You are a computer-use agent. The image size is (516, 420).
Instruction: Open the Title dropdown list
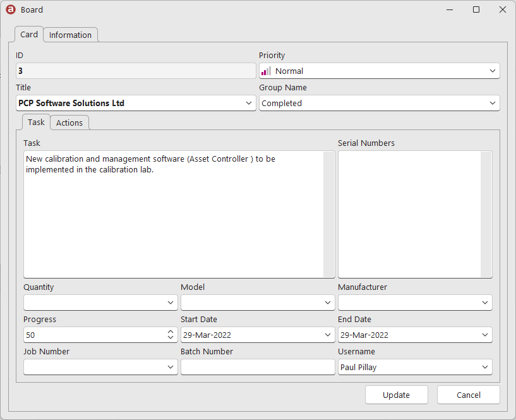point(249,103)
